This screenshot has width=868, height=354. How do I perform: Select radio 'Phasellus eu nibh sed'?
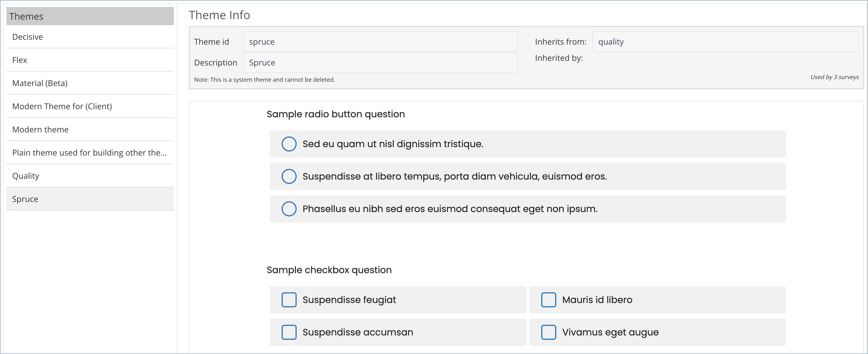(x=289, y=209)
